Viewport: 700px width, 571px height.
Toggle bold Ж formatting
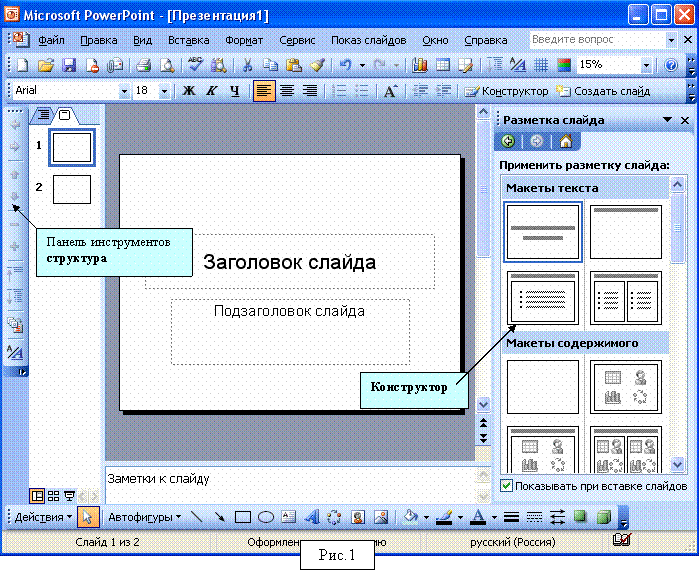tap(189, 91)
